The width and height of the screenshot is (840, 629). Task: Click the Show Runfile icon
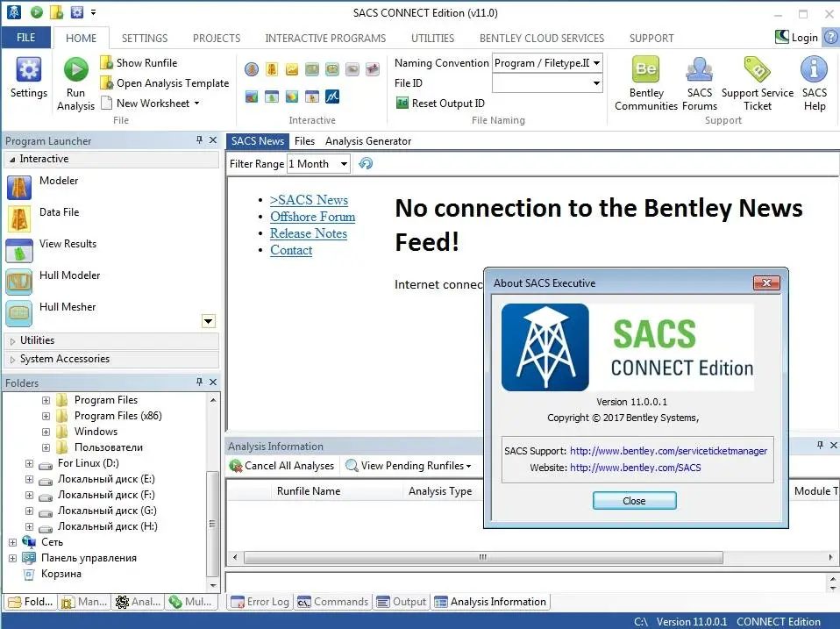coord(107,62)
